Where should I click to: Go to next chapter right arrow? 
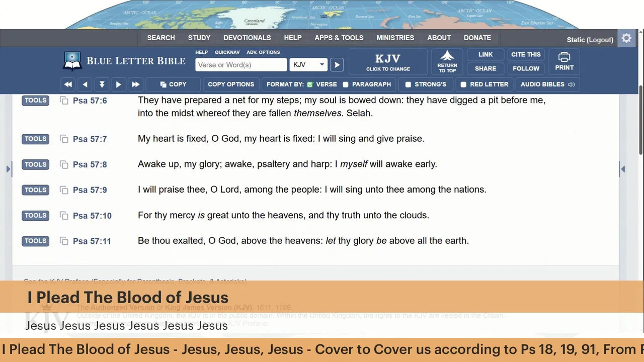tap(119, 84)
